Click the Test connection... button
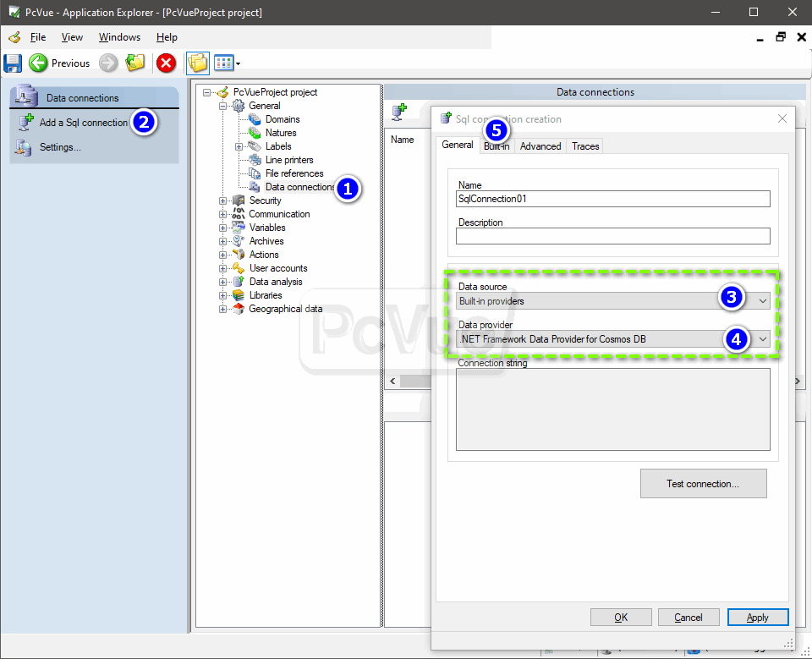This screenshot has height=659, width=812. click(703, 484)
